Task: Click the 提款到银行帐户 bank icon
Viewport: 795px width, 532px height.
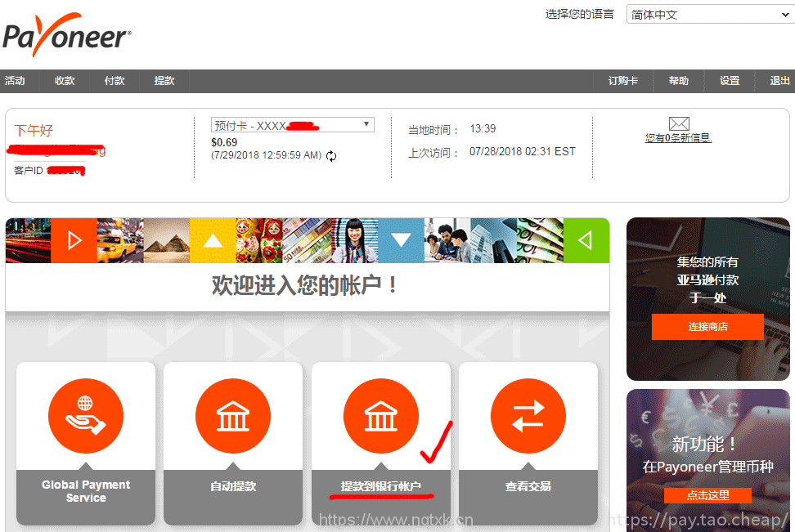Action: coord(380,417)
